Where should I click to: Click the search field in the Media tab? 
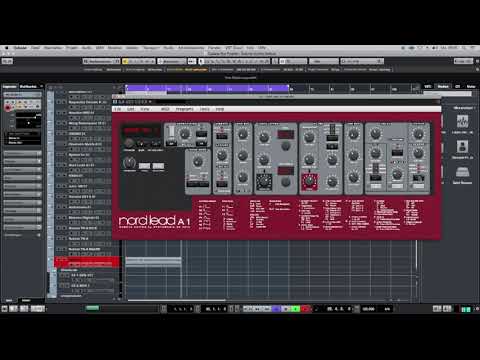[447, 94]
